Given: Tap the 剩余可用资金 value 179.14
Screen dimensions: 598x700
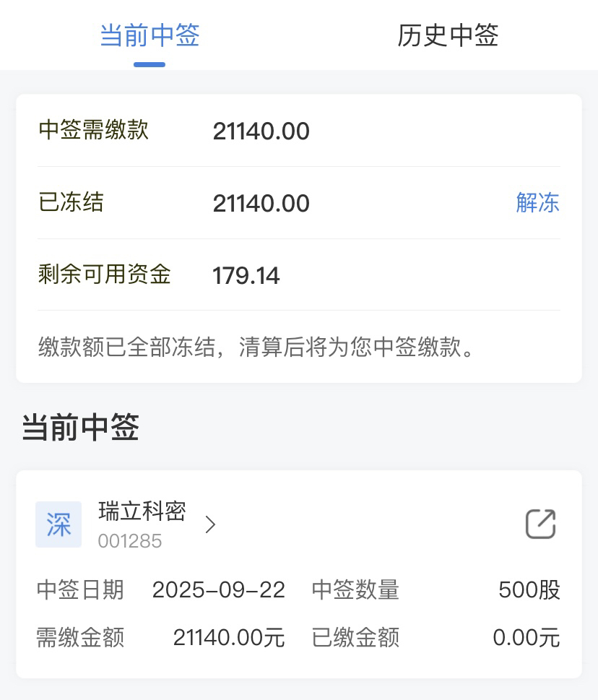Looking at the screenshot, I should [x=246, y=275].
